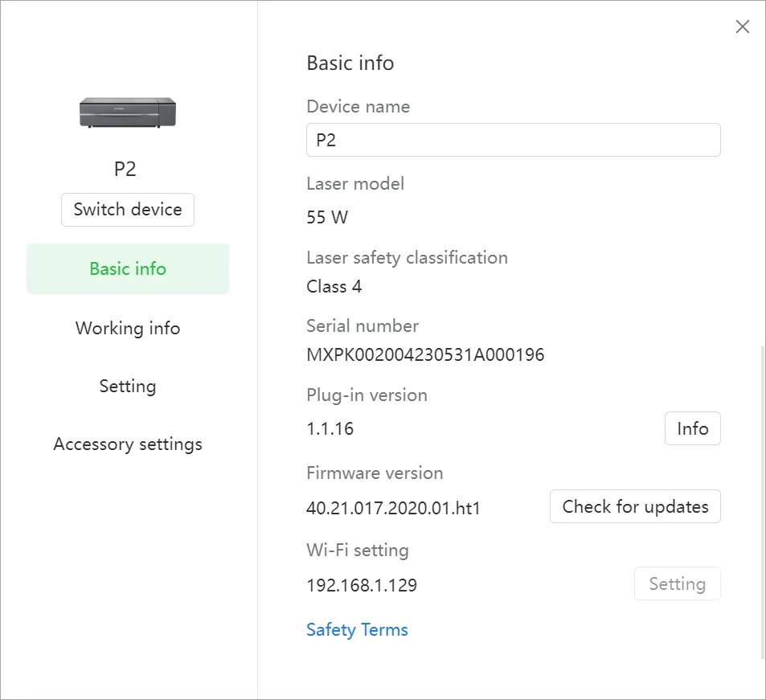Open Accessory settings tab
Screen dimensions: 766x700
point(128,444)
